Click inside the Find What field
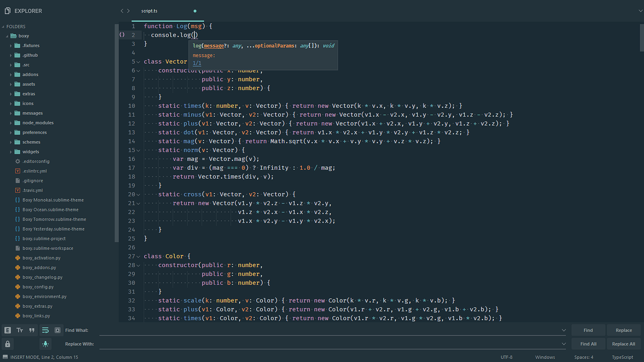This screenshot has height=362, width=644. coord(327,330)
